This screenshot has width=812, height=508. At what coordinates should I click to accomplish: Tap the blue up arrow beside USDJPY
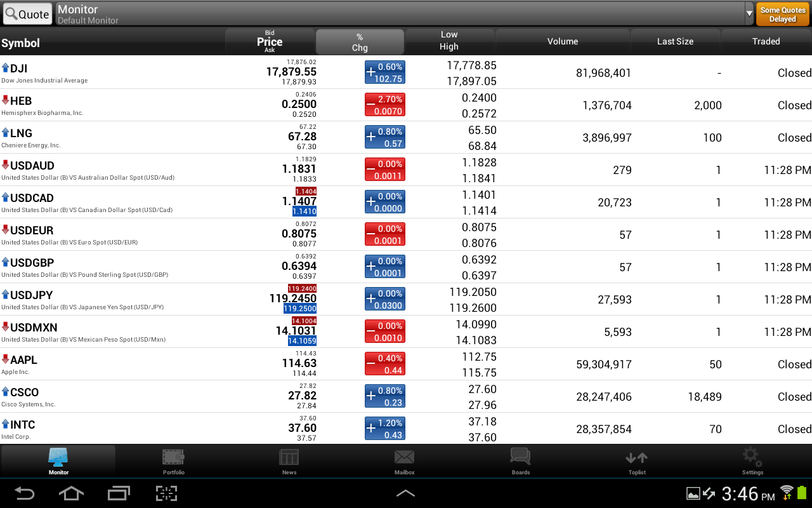pos(5,294)
